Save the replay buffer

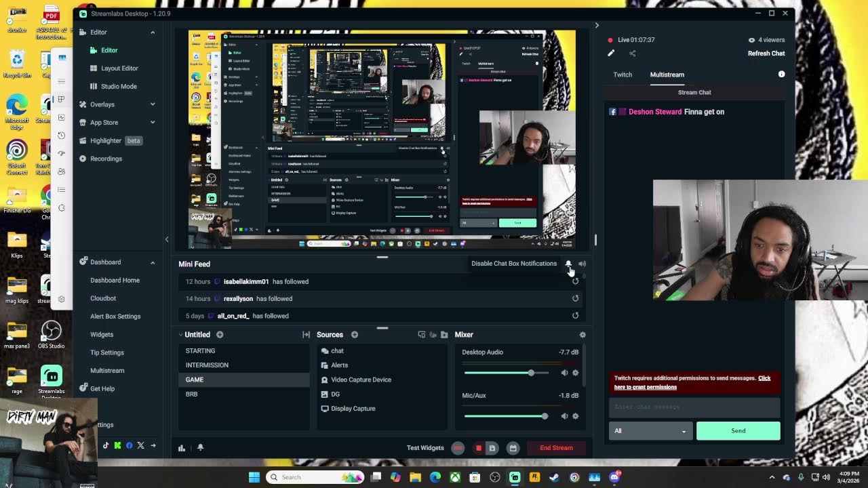point(492,448)
